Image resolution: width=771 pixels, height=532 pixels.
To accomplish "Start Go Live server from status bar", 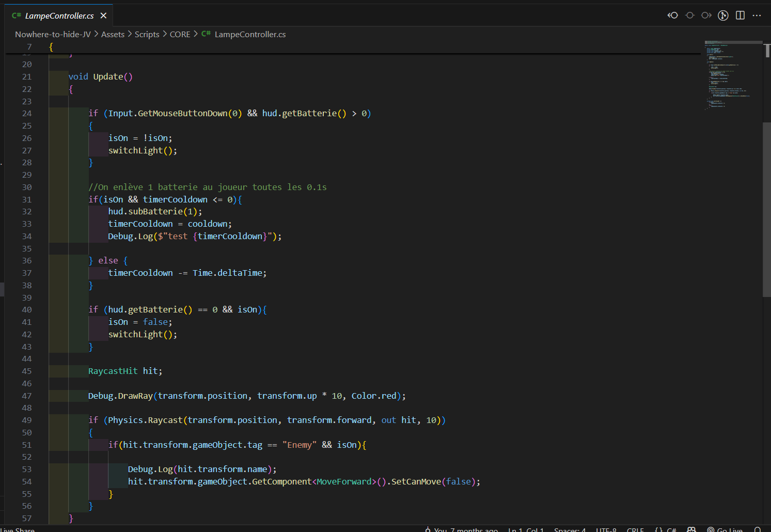I will coord(725,529).
